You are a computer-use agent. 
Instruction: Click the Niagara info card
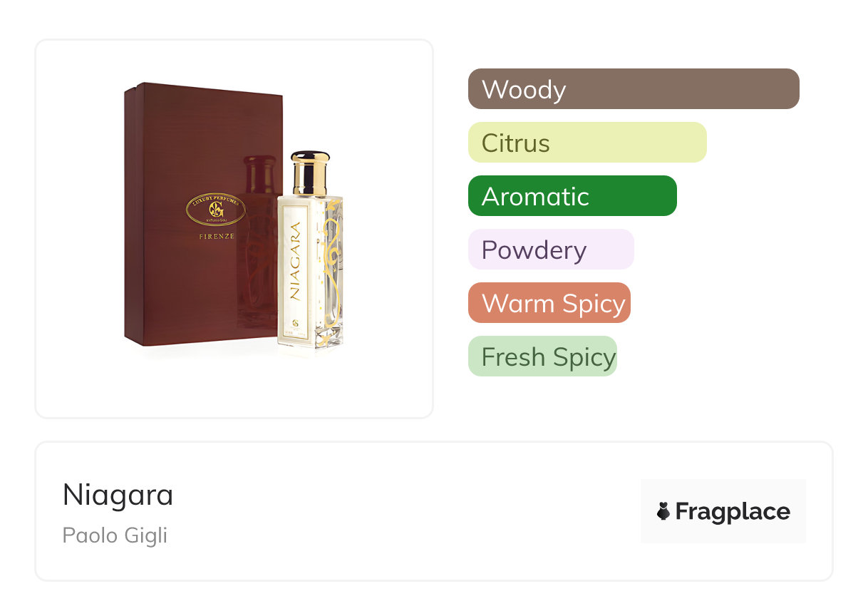pos(434,511)
